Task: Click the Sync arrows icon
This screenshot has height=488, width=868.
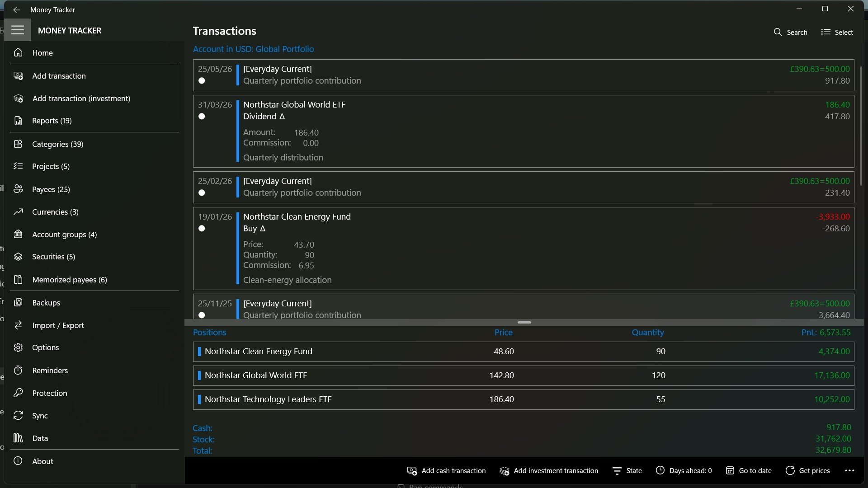Action: 18,415
